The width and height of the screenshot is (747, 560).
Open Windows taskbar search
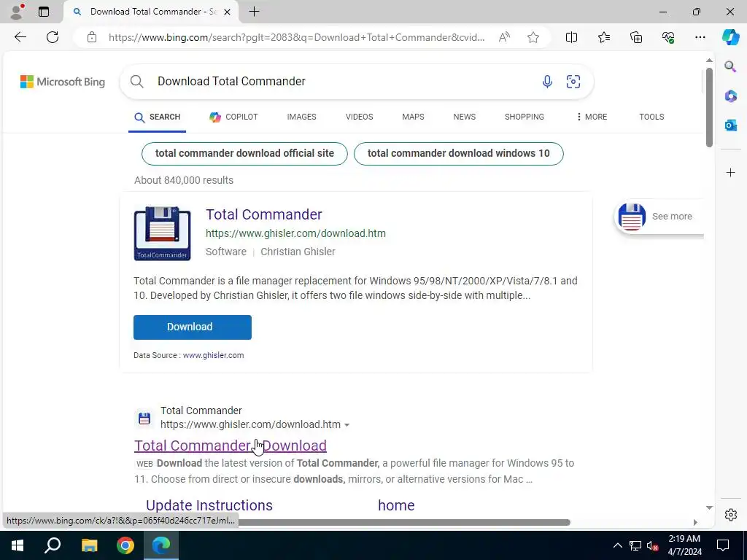53,545
